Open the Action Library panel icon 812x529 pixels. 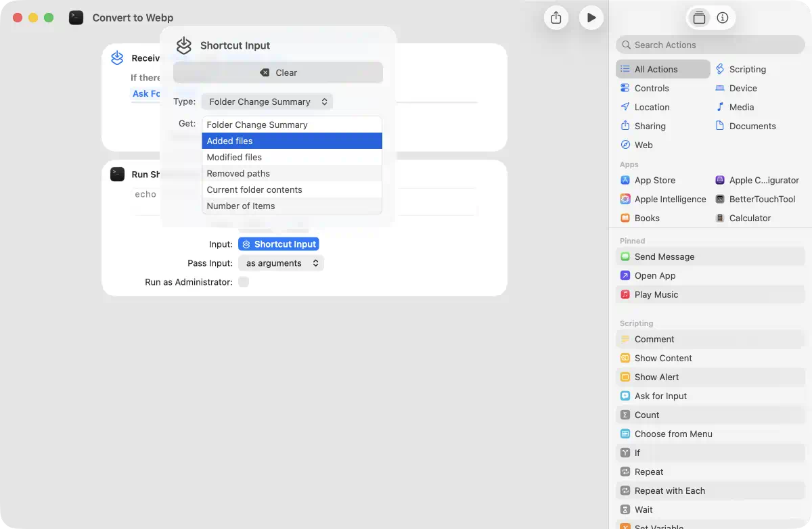pyautogui.click(x=699, y=18)
